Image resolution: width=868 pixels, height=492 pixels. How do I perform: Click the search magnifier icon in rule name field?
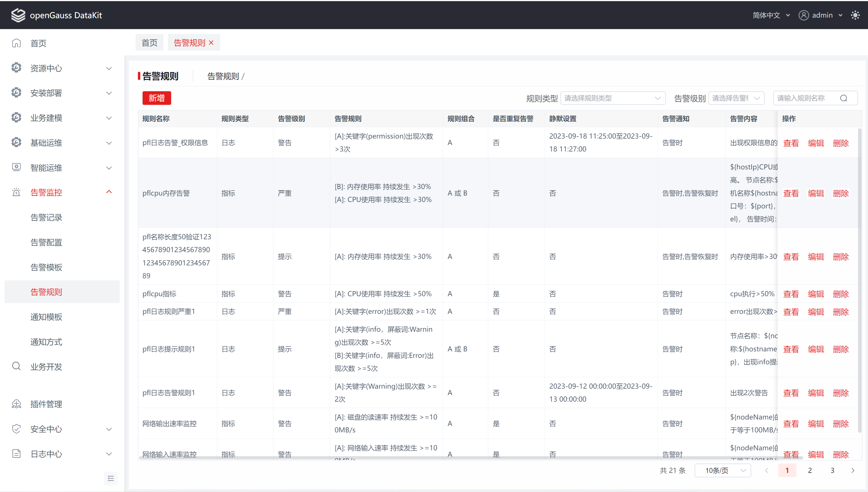[x=844, y=98]
